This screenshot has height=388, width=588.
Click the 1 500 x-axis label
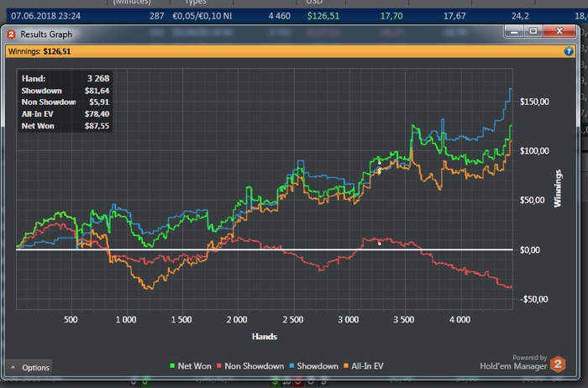(181, 320)
